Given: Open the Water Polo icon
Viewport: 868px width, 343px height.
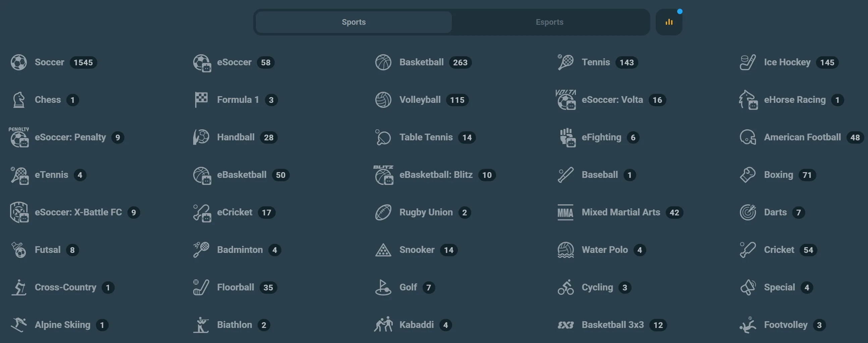Looking at the screenshot, I should pos(566,250).
